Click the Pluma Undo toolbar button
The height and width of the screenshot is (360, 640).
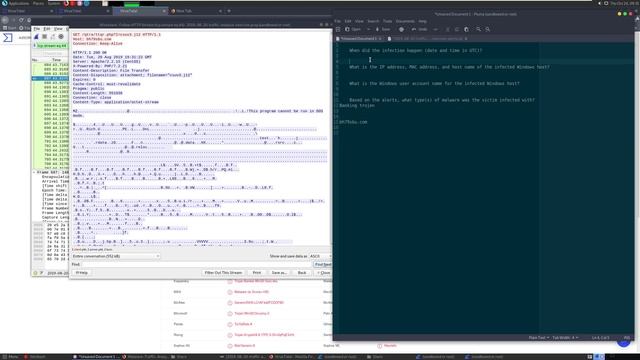[420, 29]
